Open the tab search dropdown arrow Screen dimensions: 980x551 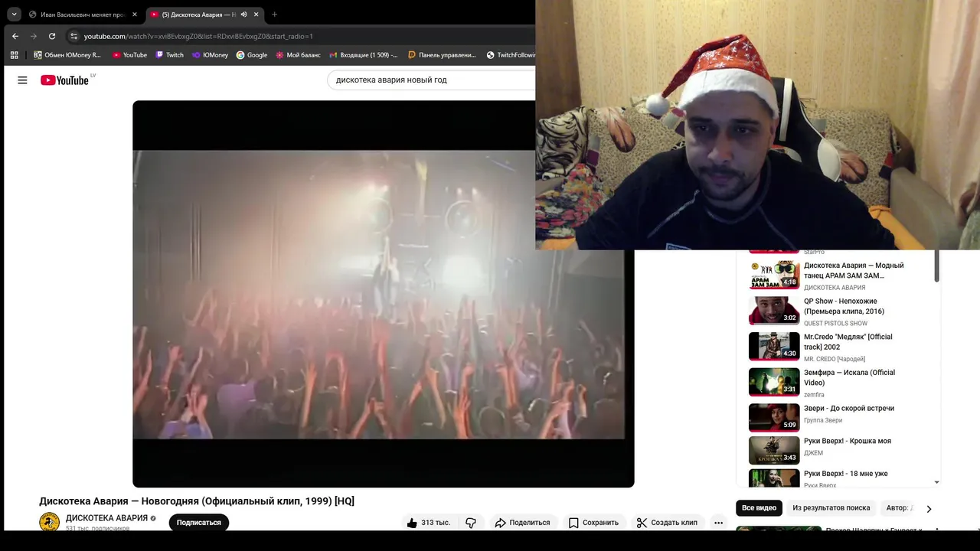14,14
